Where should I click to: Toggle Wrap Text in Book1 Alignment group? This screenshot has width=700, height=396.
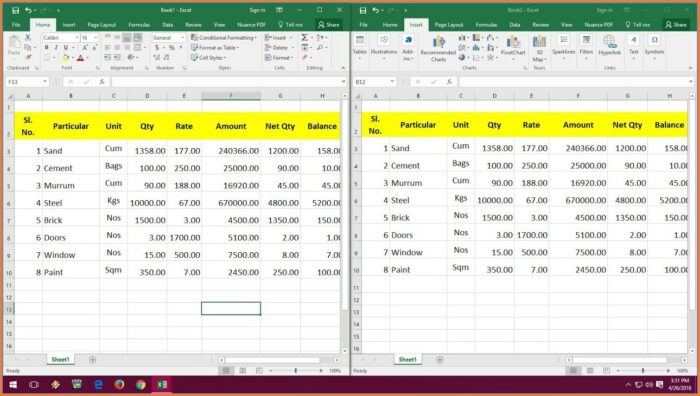(138, 38)
